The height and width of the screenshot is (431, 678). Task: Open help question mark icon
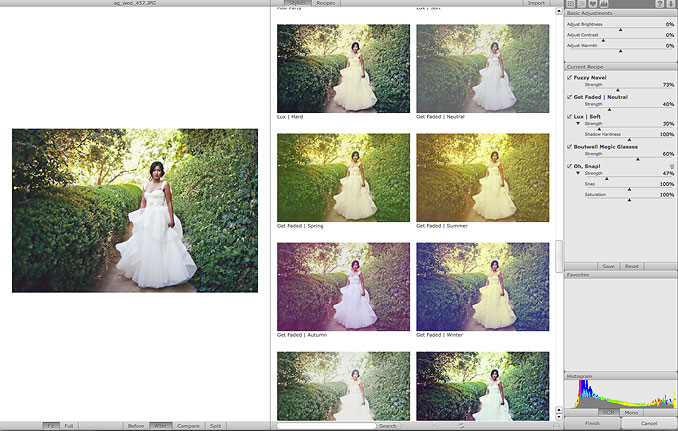tap(660, 3)
